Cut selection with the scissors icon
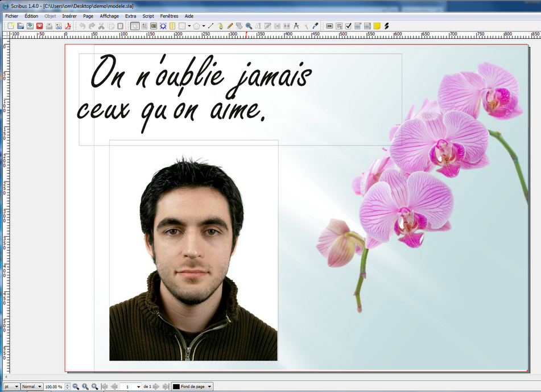 click(x=101, y=26)
